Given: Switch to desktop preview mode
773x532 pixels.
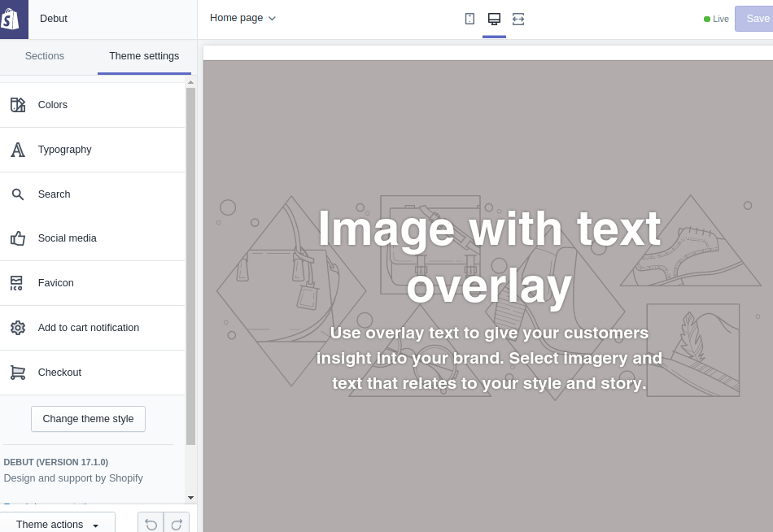Looking at the screenshot, I should [493, 18].
